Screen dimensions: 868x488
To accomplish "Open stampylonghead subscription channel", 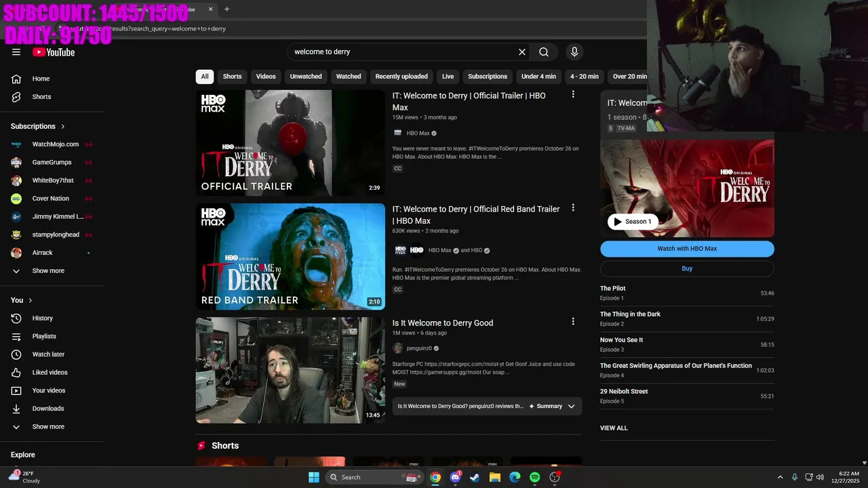I will pyautogui.click(x=52, y=235).
